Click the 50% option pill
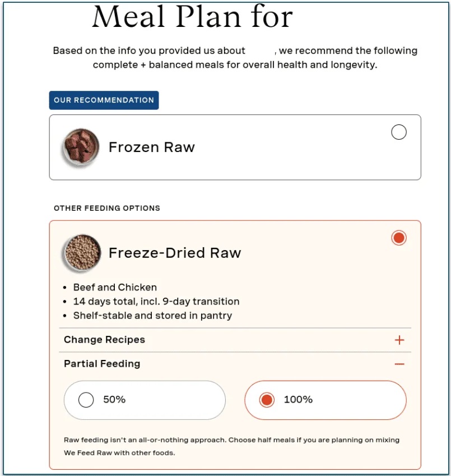Image resolution: width=451 pixels, height=476 pixels. point(144,400)
